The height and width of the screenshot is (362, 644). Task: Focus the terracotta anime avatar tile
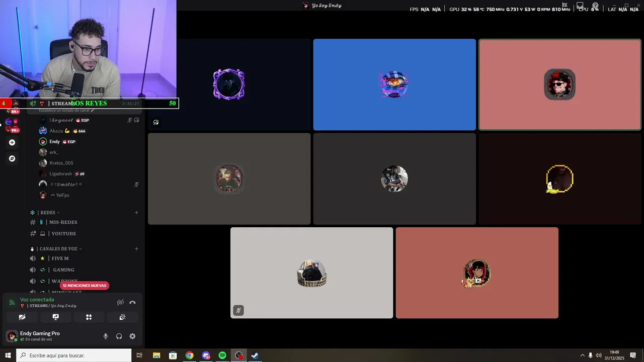[x=477, y=273]
